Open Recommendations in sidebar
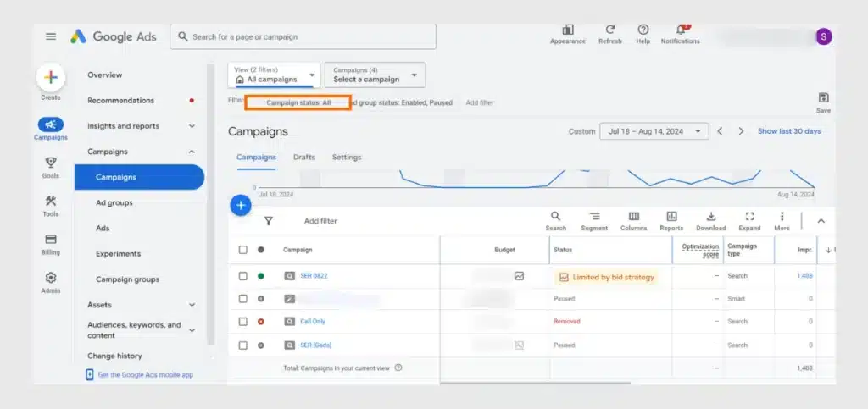This screenshot has height=409, width=868. coord(120,101)
